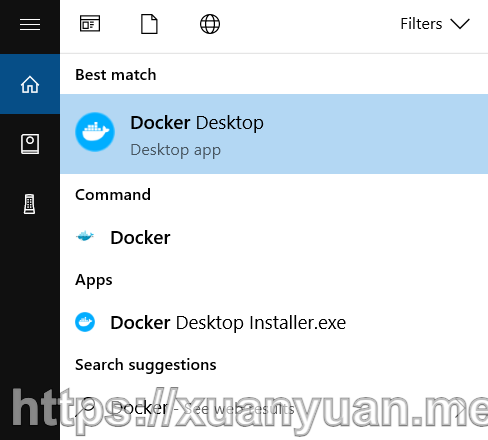Click the Command section heading

[x=113, y=195]
